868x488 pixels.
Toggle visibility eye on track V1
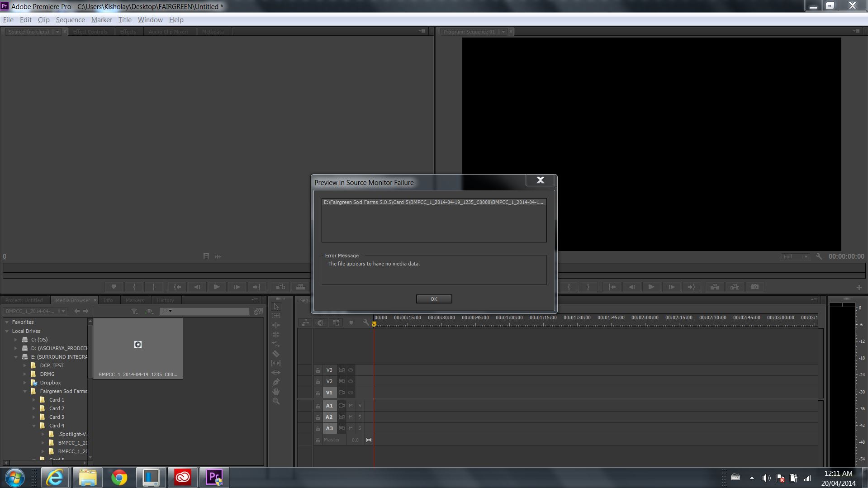point(351,393)
